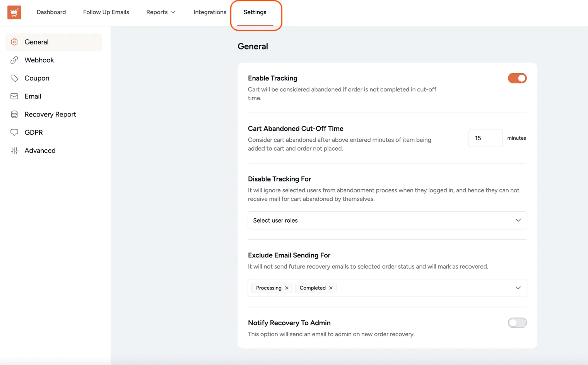
Task: Navigate to Settings
Action: 255,12
